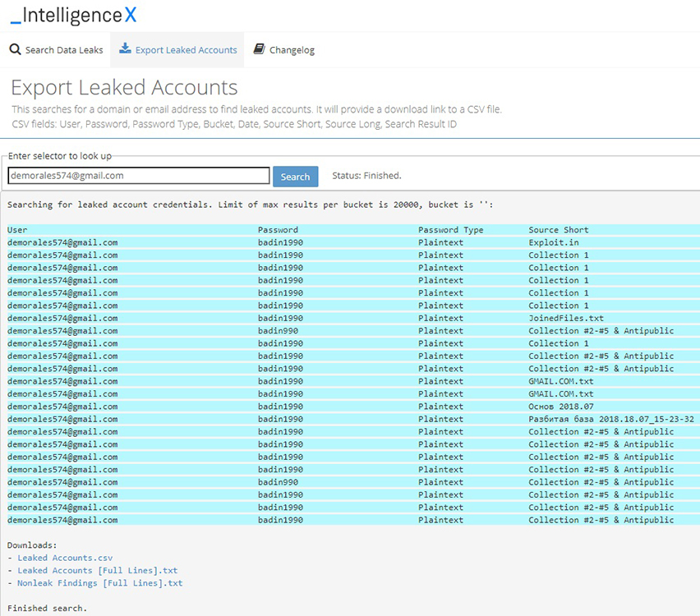700x616 pixels.
Task: Download the Leaked Accounts.csv file
Action: [65, 558]
